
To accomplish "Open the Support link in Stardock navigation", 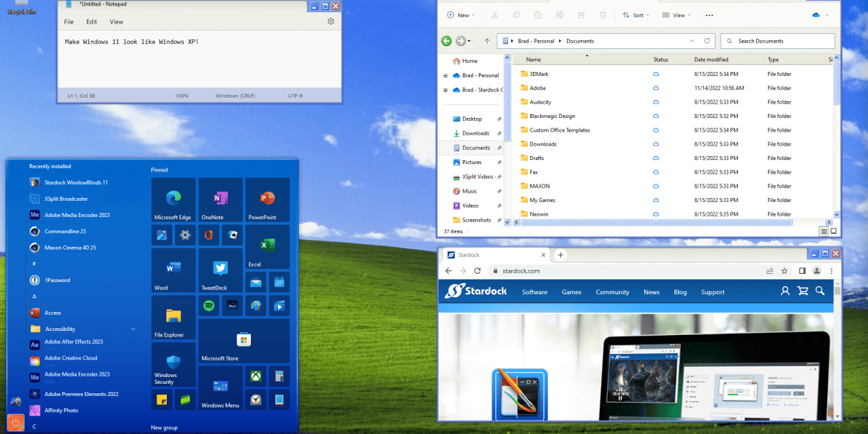I will coord(713,292).
